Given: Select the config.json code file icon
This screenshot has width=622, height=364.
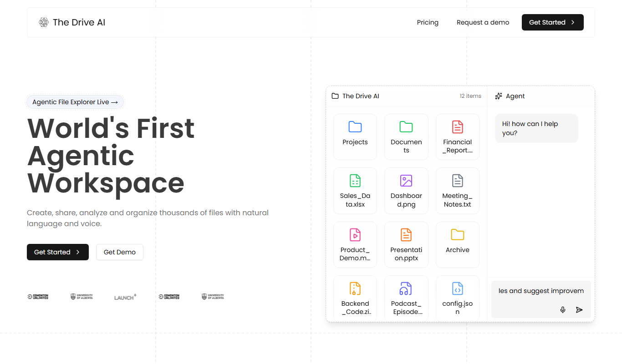Looking at the screenshot, I should (x=458, y=288).
